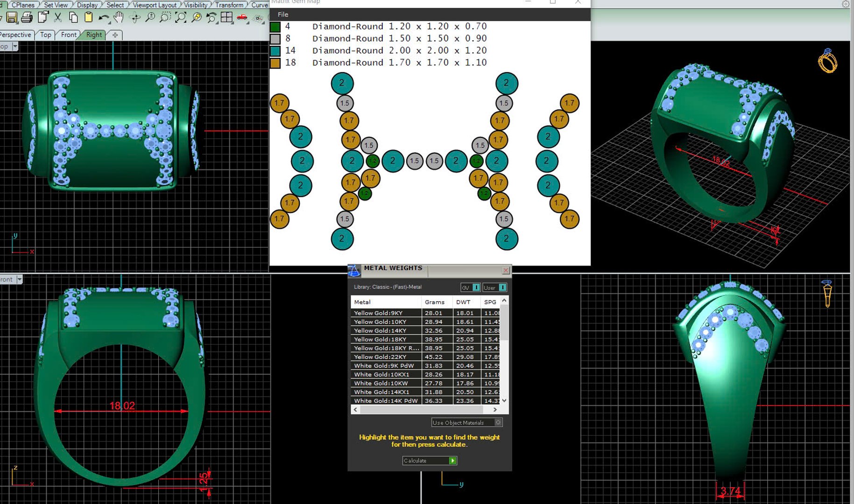Viewport: 854px width, 504px height.
Task: Click the Save floppy disk icon
Action: click(12, 18)
